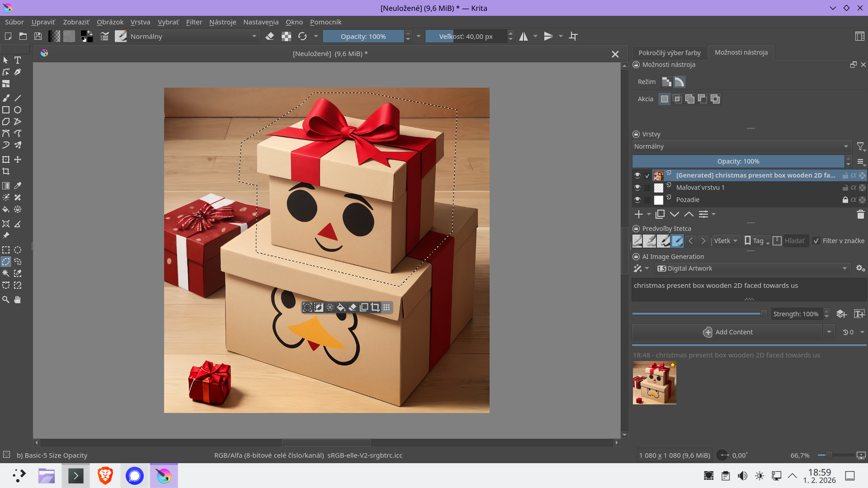
Task: Switch to the Pokročilý výber farby tab
Action: click(x=670, y=52)
